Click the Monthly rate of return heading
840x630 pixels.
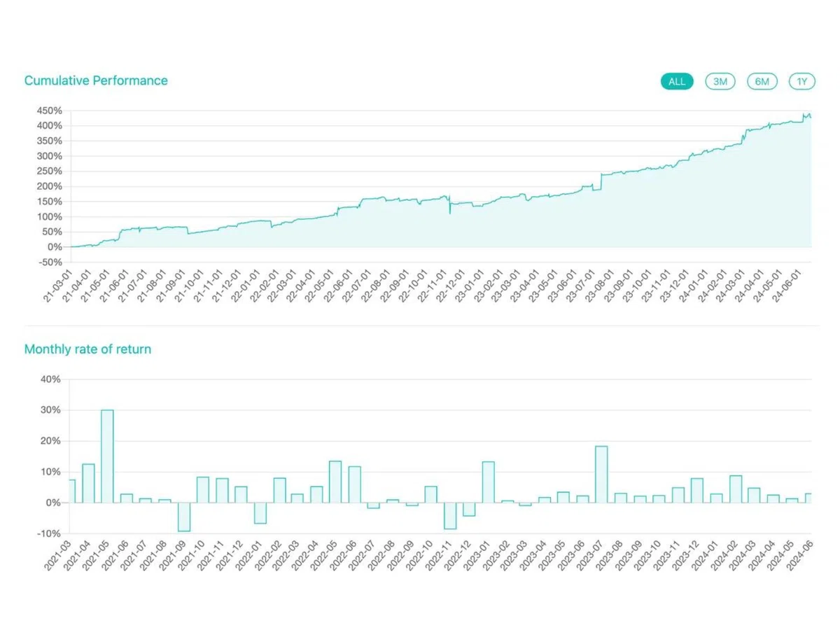87,349
